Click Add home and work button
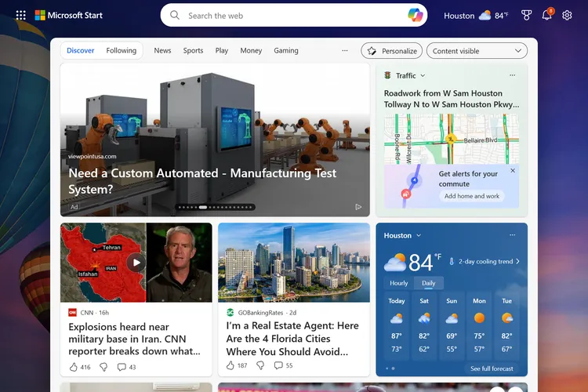588x392 pixels. 472,196
